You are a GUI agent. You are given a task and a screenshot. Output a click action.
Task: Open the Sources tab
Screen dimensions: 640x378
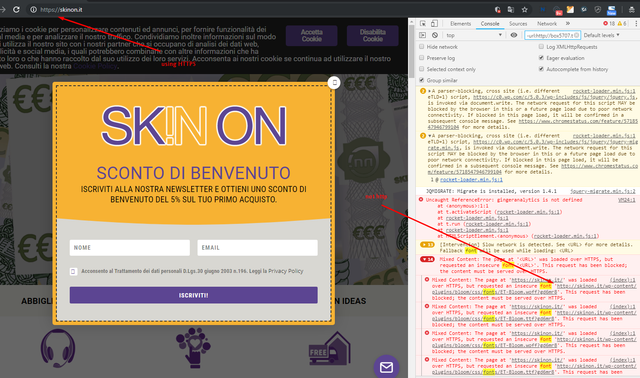coord(518,24)
